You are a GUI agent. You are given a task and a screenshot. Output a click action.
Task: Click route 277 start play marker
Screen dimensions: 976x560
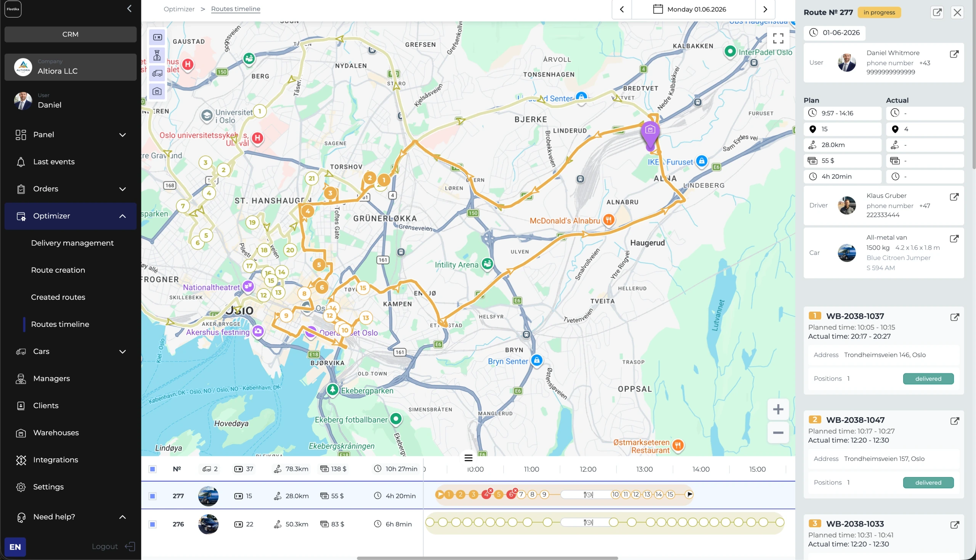click(440, 494)
